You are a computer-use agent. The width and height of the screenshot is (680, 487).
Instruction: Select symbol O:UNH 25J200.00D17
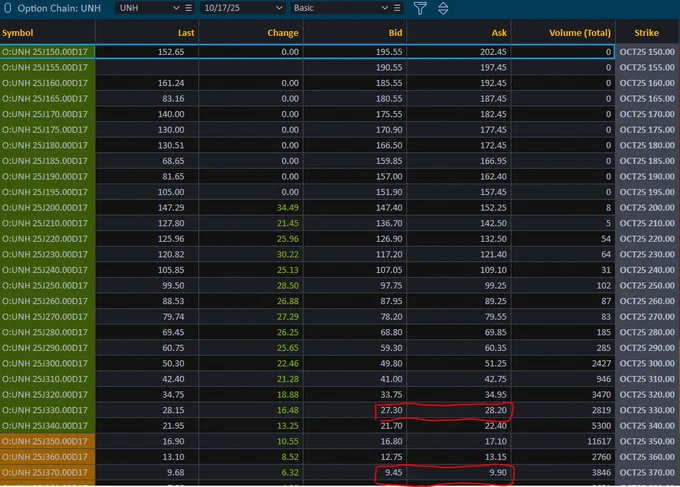pyautogui.click(x=45, y=208)
